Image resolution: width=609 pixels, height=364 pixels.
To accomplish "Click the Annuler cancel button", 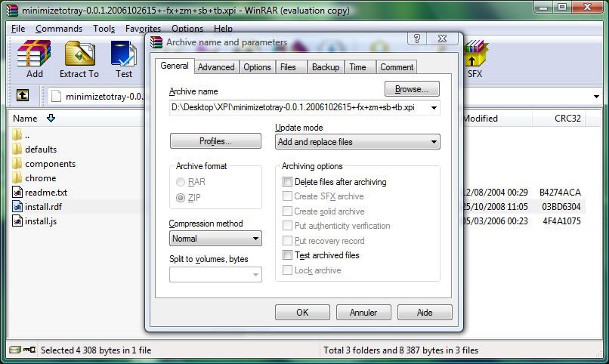I will point(363,313).
